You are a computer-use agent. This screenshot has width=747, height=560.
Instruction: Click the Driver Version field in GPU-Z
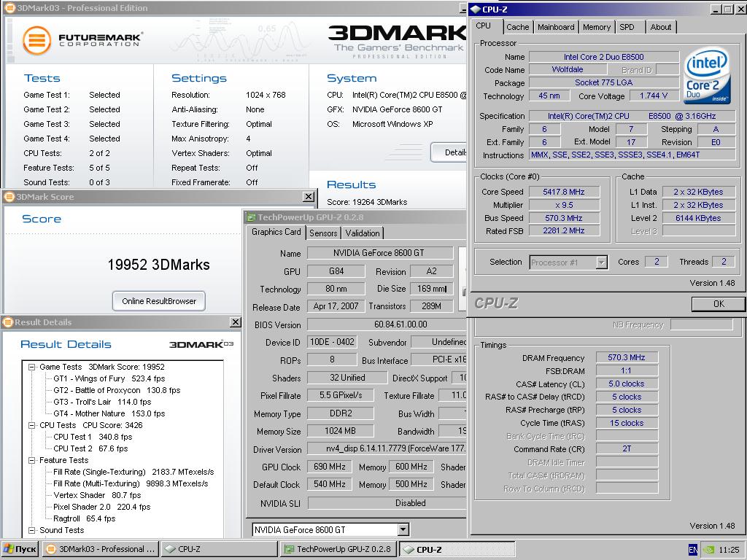pyautogui.click(x=387, y=448)
